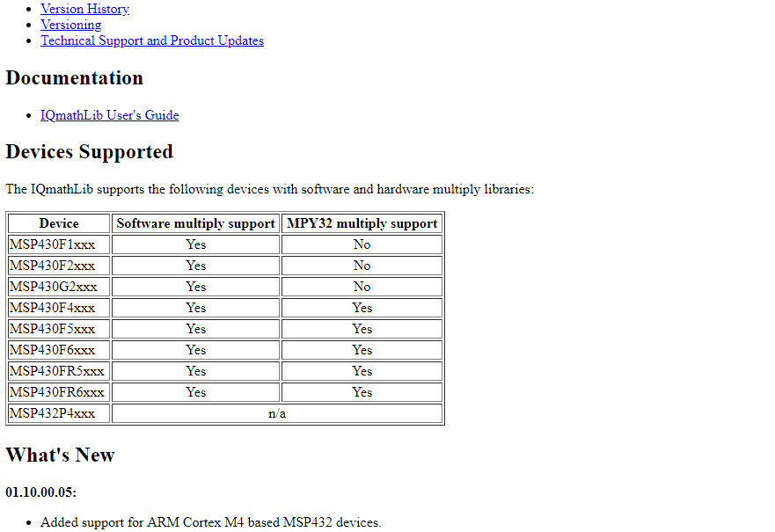The height and width of the screenshot is (532, 775).
Task: Click the 'Added support for ARM Cortex M4' line
Action: click(211, 522)
